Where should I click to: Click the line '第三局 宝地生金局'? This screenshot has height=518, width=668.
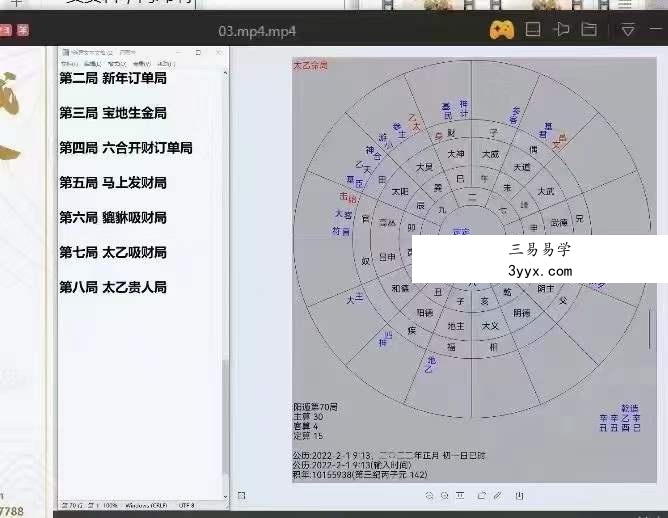pyautogui.click(x=113, y=113)
